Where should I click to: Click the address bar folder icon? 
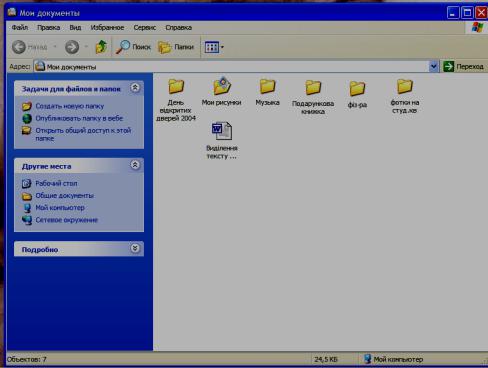click(40, 66)
